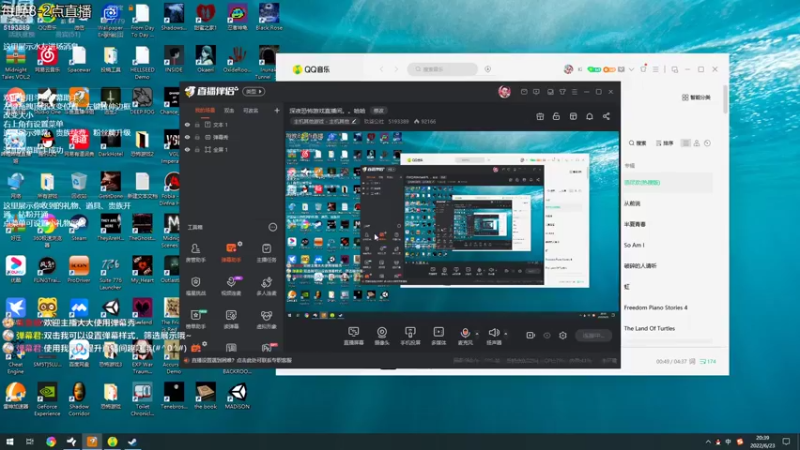Open 虚拟形象 tool
Image resolution: width=800 pixels, height=450 pixels.
(266, 319)
